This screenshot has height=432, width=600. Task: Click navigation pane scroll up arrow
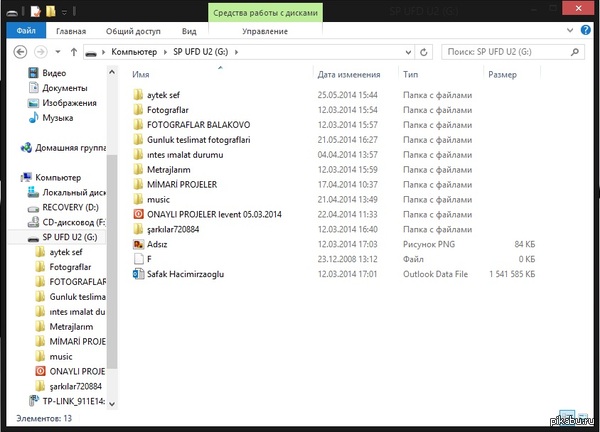click(x=112, y=72)
